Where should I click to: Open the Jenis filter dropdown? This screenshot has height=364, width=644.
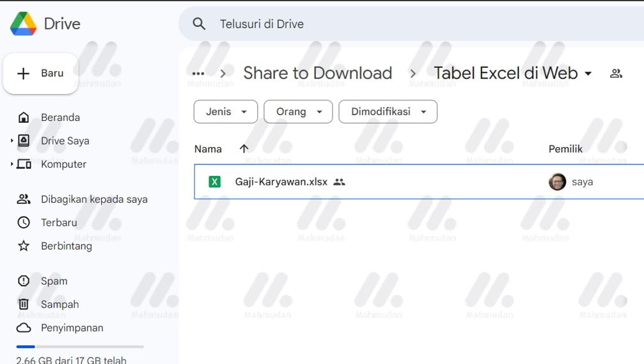tap(226, 111)
